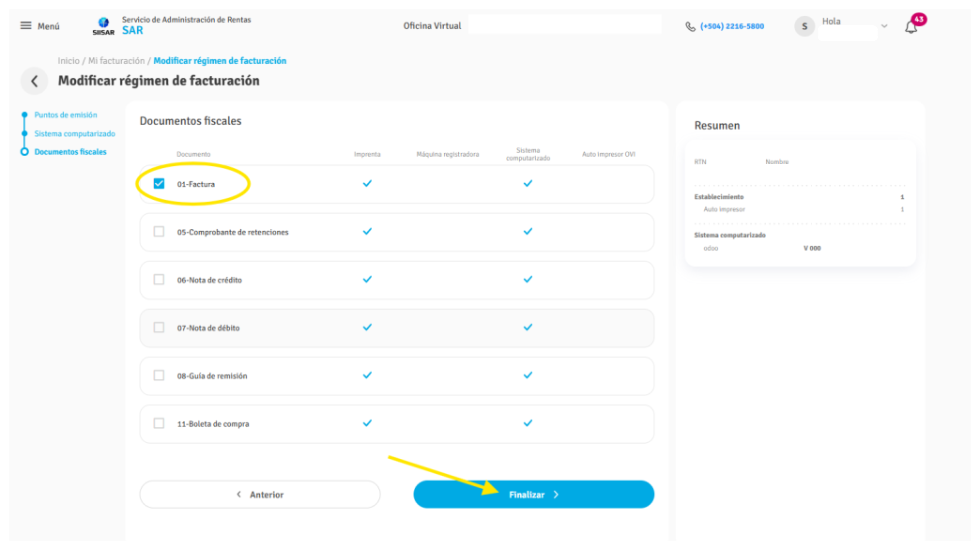Click the Mi facturación breadcrumb
The image size is (980, 550).
point(116,61)
